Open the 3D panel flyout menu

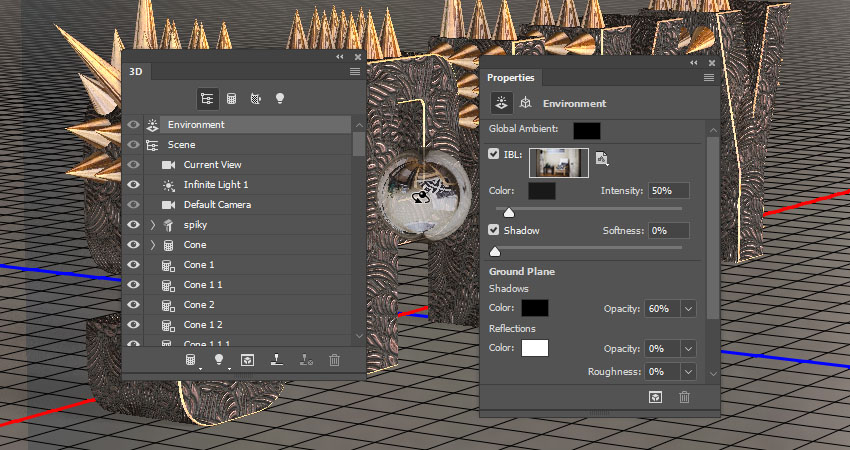pos(355,72)
